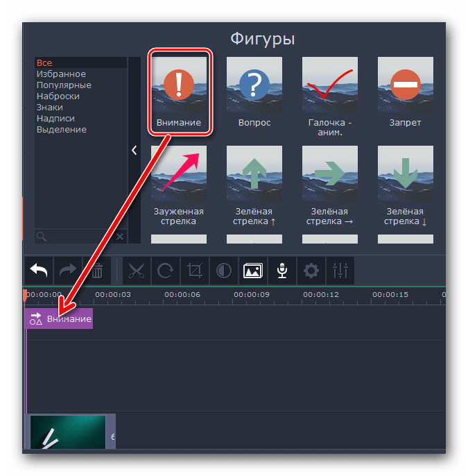
Task: Click inside the shapes search field
Action: [x=74, y=237]
